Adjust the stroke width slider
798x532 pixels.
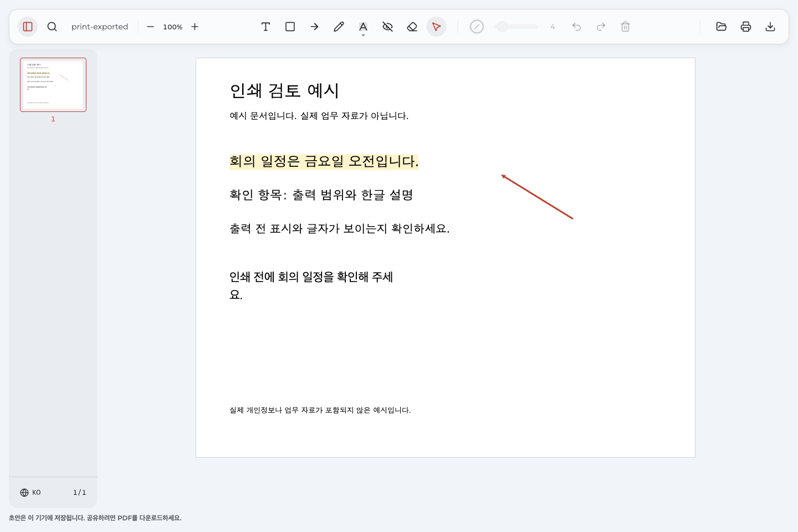point(515,27)
